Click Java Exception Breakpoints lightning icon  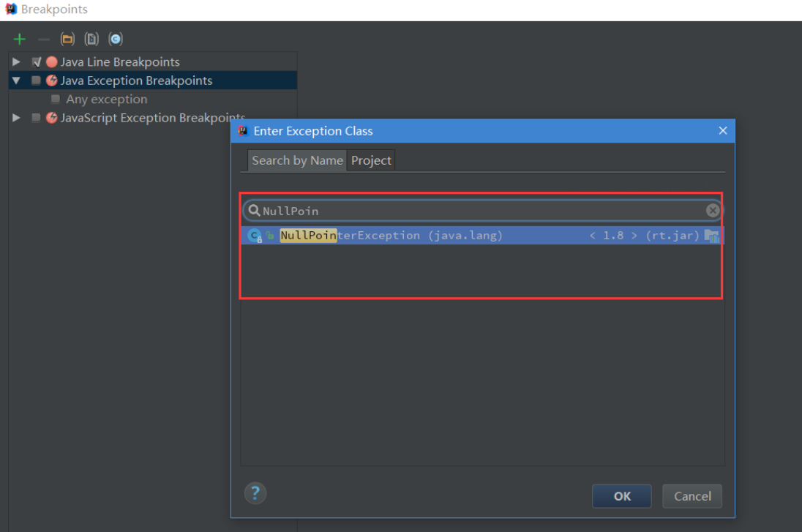click(52, 80)
